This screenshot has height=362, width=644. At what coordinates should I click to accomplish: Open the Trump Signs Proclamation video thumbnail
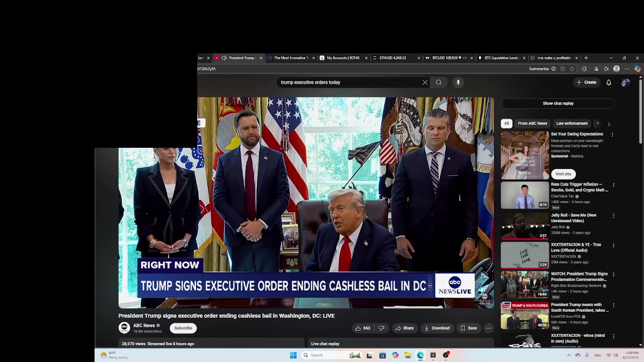(x=525, y=285)
